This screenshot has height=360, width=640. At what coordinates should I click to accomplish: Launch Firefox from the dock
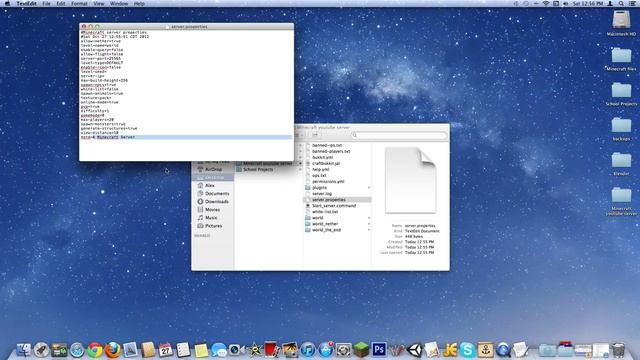click(113, 350)
